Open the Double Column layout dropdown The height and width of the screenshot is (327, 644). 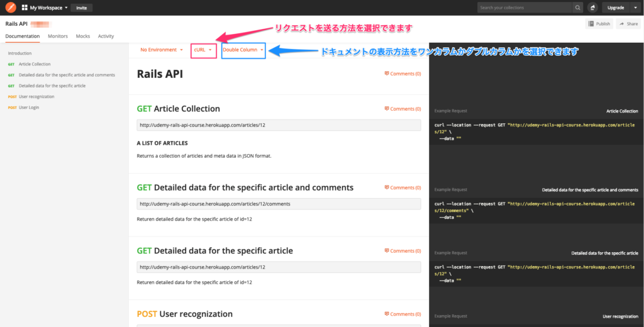243,50
